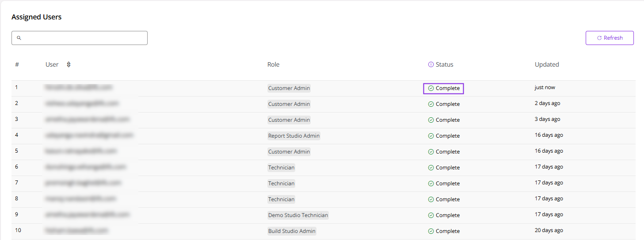644x240 pixels.
Task: Select the Technician badge in row 6
Action: pyautogui.click(x=281, y=168)
